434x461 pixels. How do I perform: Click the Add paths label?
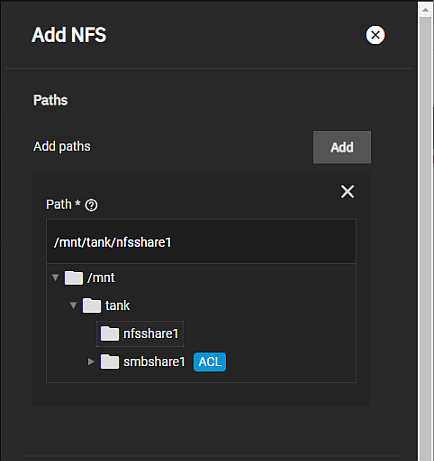(62, 146)
